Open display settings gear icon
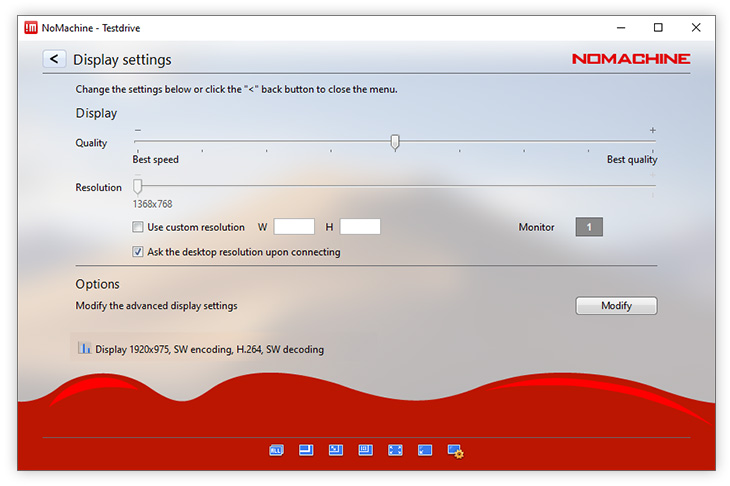 tap(455, 451)
